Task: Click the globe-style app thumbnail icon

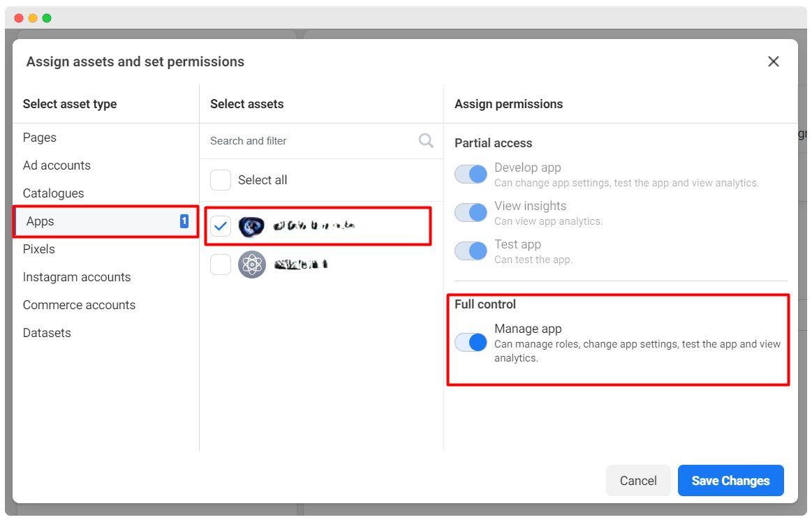Action: pyautogui.click(x=251, y=226)
